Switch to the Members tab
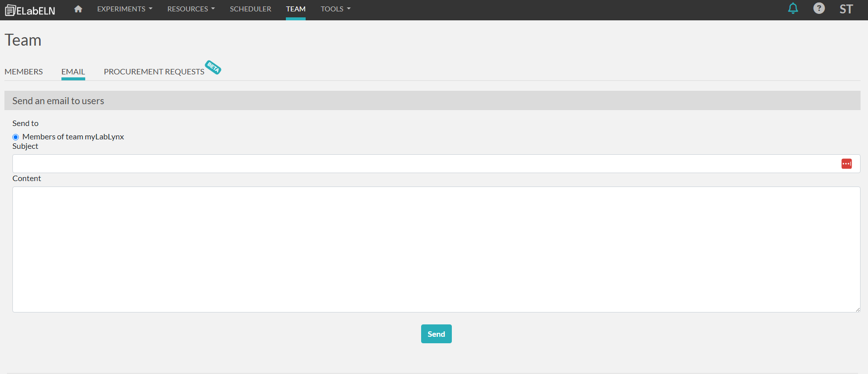This screenshot has width=868, height=374. 24,72
